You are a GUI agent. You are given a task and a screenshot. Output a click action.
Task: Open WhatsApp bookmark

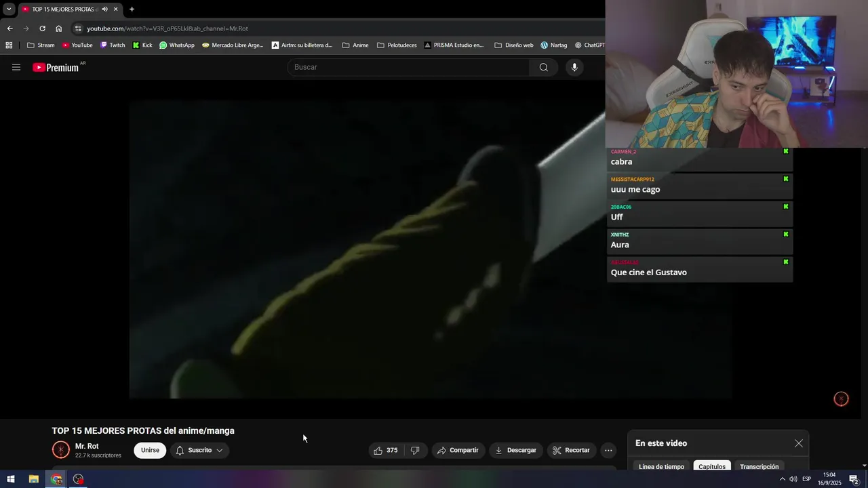(177, 45)
